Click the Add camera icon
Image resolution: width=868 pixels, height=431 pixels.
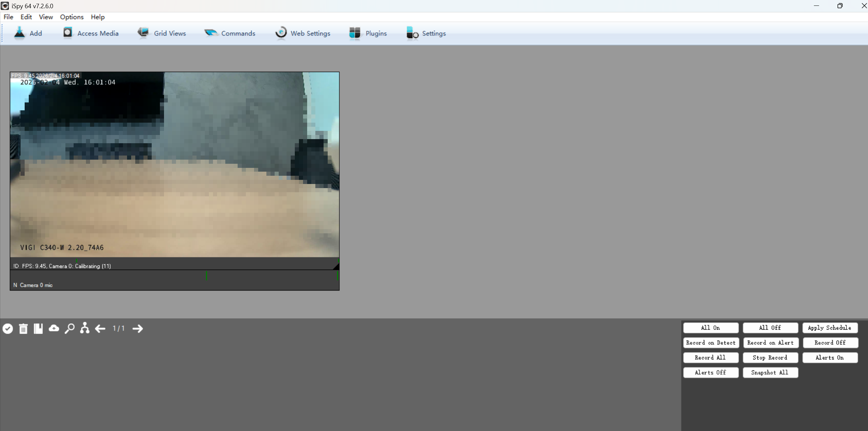pos(20,33)
